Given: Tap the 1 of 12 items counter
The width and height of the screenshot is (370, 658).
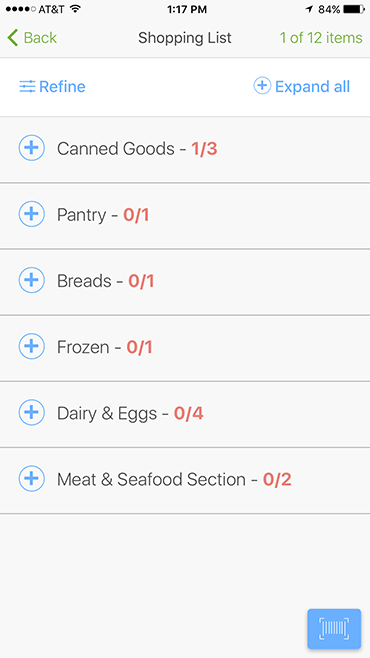Looking at the screenshot, I should point(321,38).
